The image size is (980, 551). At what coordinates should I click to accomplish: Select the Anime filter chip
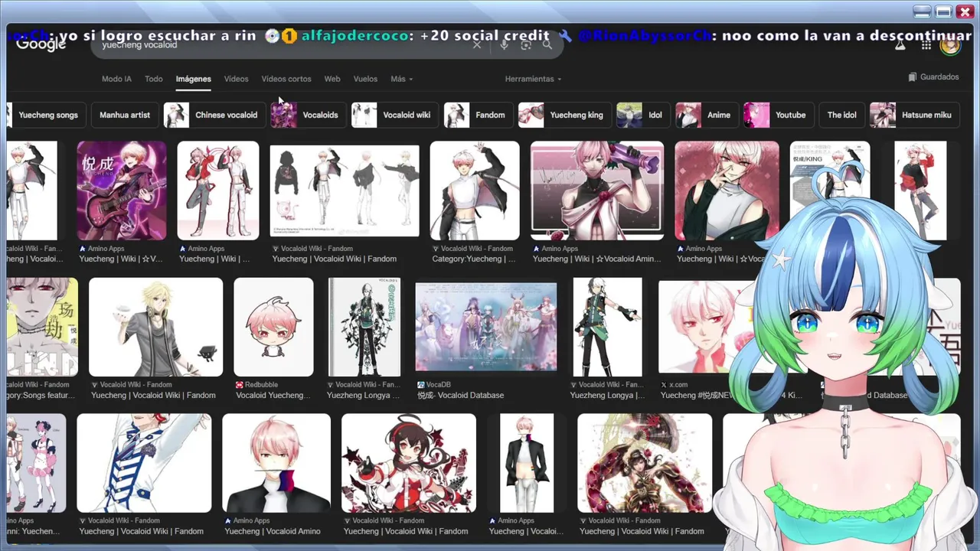pyautogui.click(x=707, y=115)
